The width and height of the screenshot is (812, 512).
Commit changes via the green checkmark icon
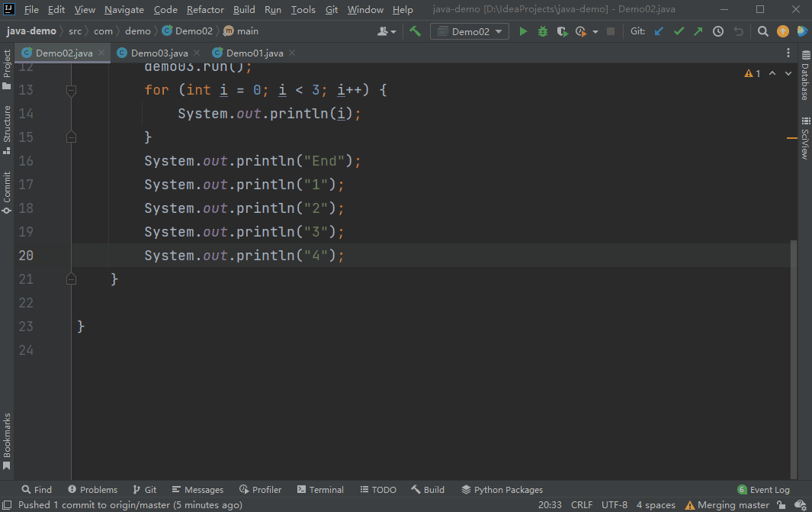(x=679, y=32)
